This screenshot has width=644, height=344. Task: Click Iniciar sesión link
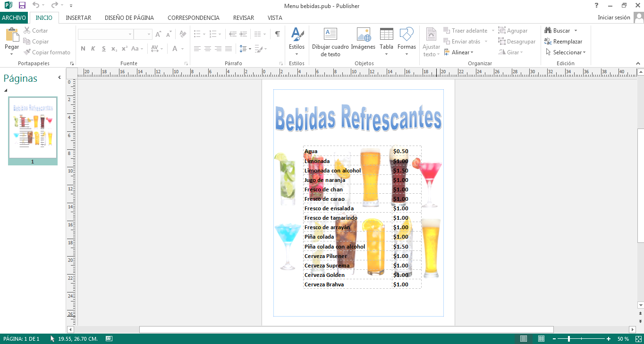pos(614,17)
